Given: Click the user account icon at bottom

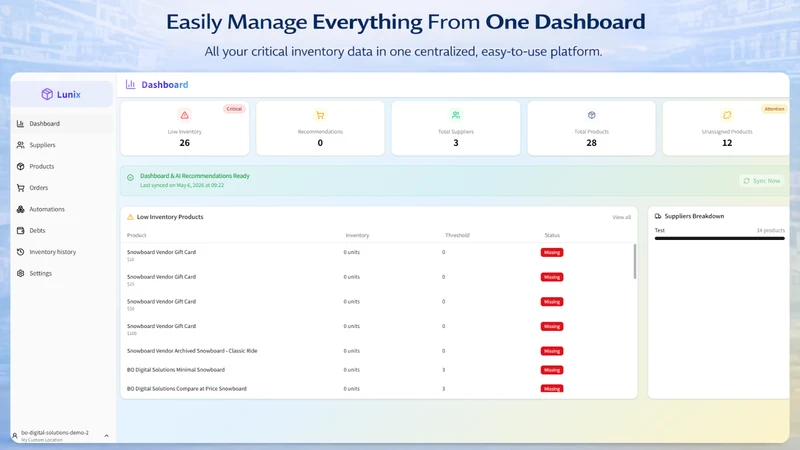Looking at the screenshot, I should (x=15, y=436).
